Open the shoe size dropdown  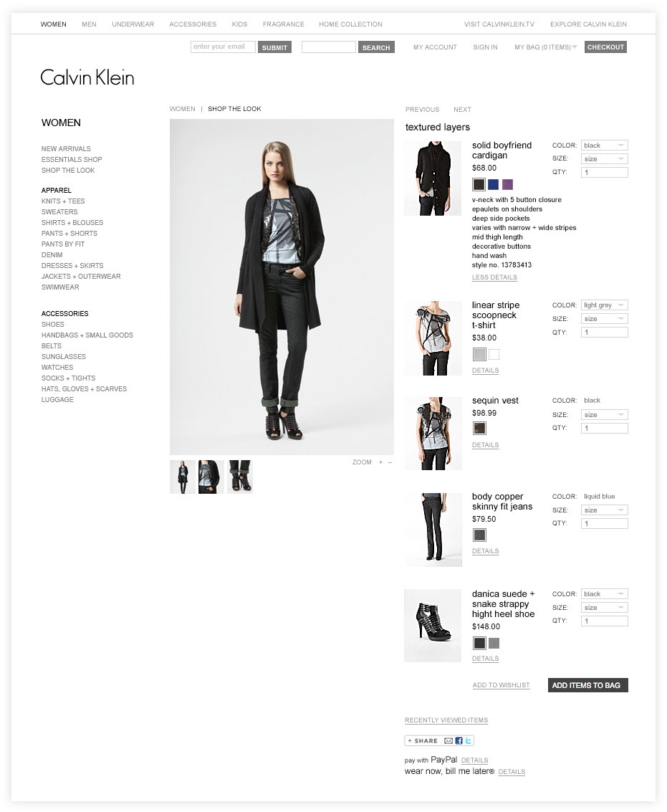click(x=605, y=608)
